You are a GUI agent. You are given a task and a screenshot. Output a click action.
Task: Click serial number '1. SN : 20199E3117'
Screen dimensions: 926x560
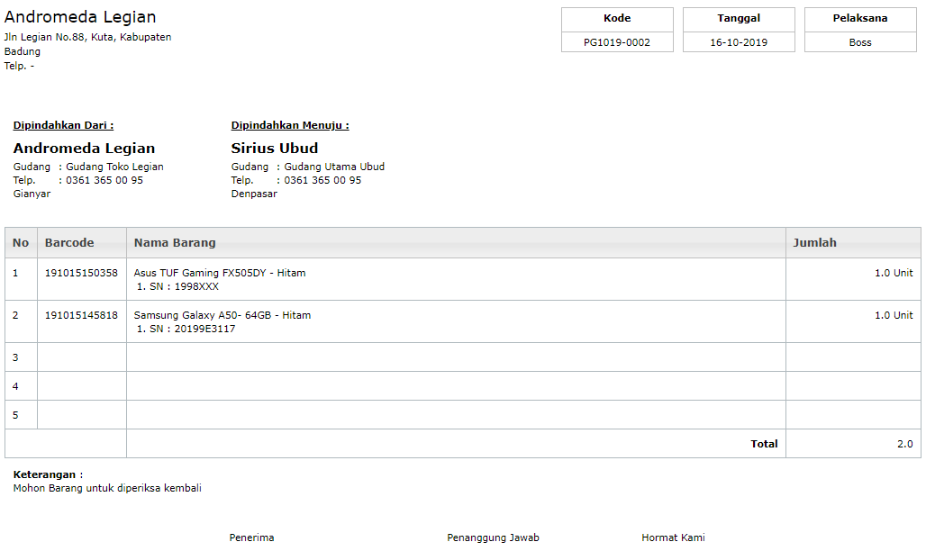coord(186,330)
